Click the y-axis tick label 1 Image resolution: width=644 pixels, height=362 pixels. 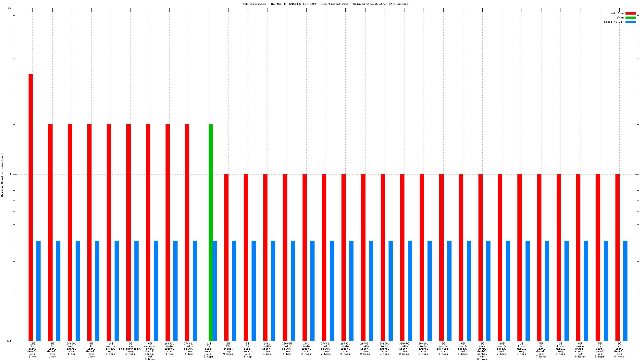(10, 175)
